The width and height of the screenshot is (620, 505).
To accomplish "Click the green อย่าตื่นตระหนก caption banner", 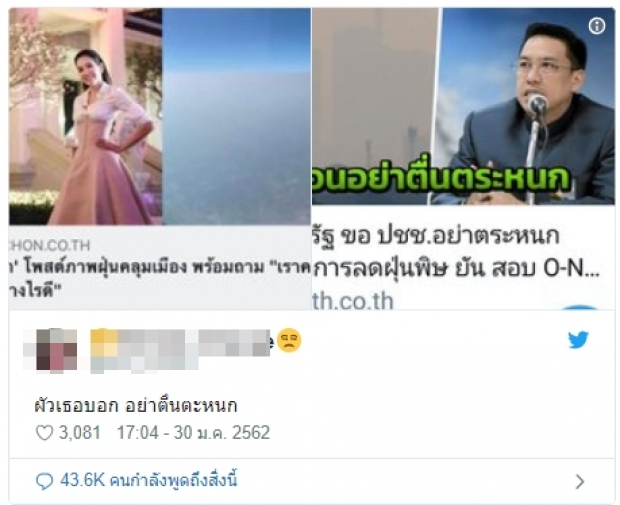I will tap(442, 181).
